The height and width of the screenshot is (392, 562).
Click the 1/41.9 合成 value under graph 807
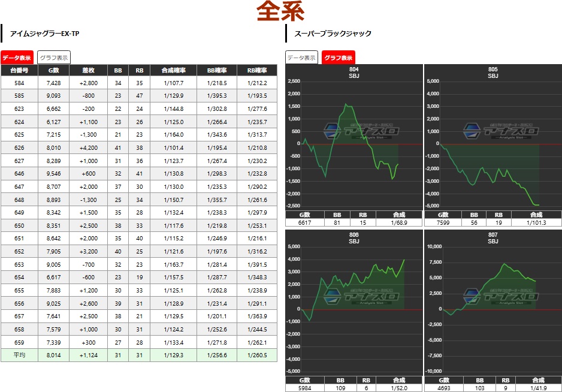coord(539,388)
